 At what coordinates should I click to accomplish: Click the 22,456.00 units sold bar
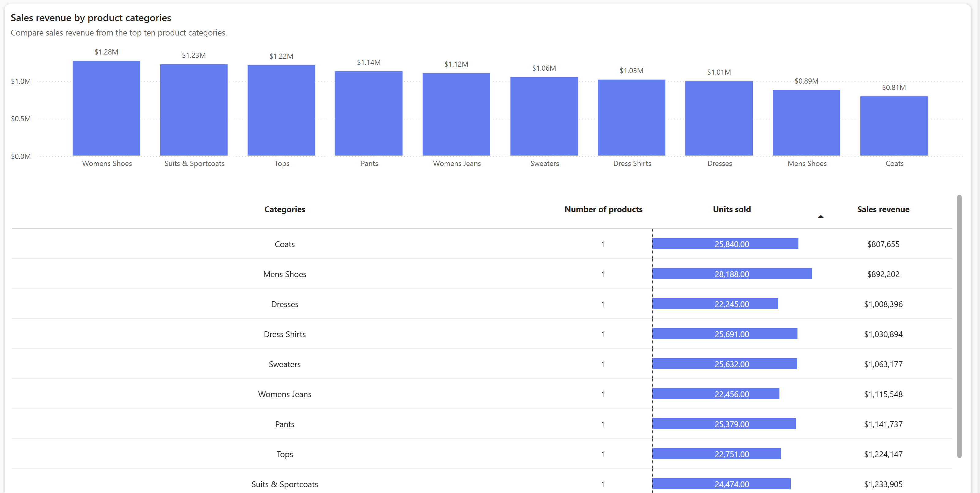pyautogui.click(x=716, y=394)
